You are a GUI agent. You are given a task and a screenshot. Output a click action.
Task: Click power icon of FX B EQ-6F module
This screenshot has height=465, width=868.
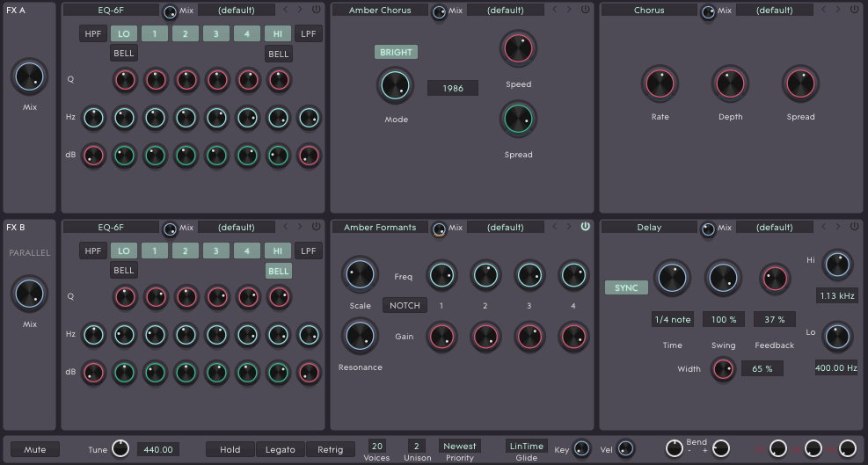(x=317, y=227)
